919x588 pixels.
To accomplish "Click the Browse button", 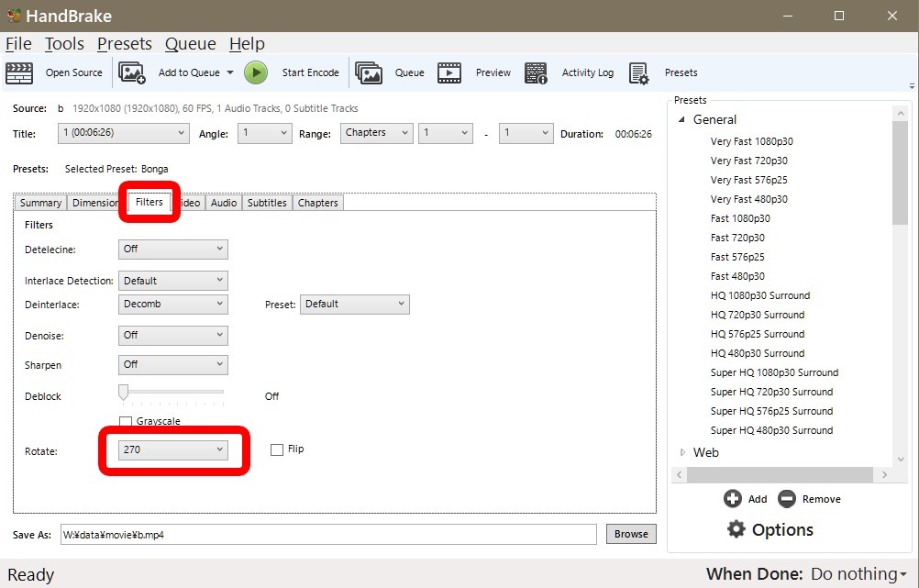I will [x=631, y=534].
